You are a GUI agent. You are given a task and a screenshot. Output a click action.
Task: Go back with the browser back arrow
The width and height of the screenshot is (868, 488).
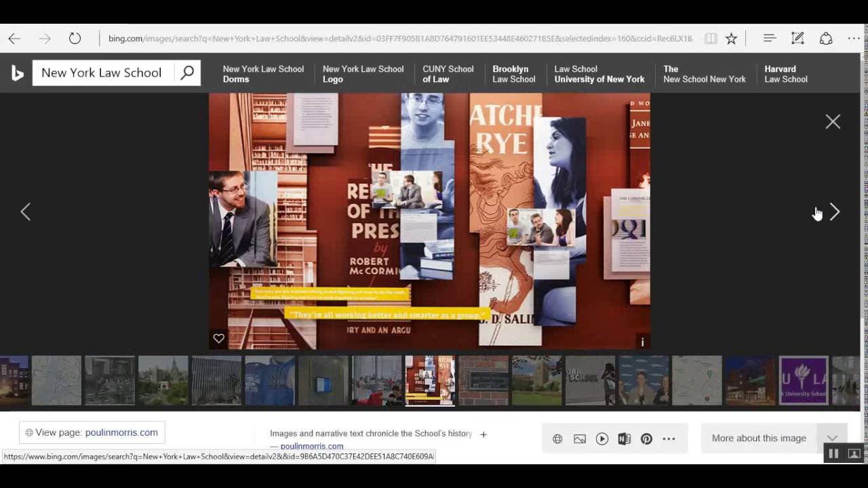point(14,39)
